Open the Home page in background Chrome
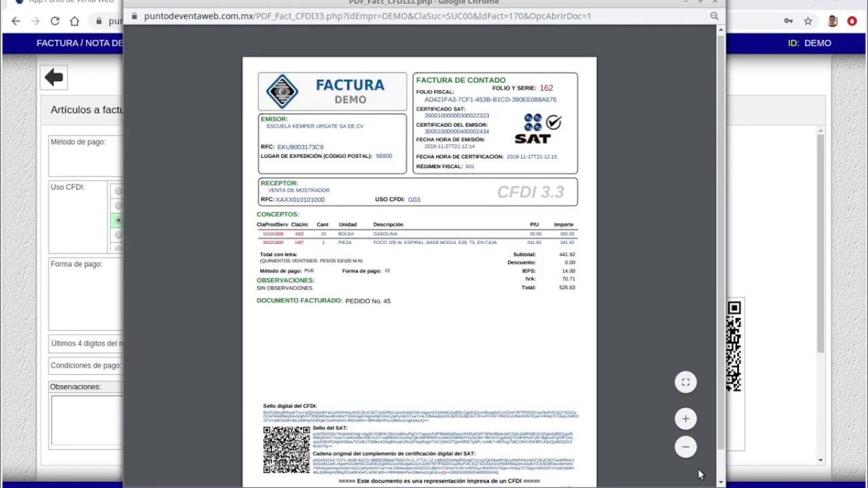Image resolution: width=868 pixels, height=488 pixels. pyautogui.click(x=75, y=21)
